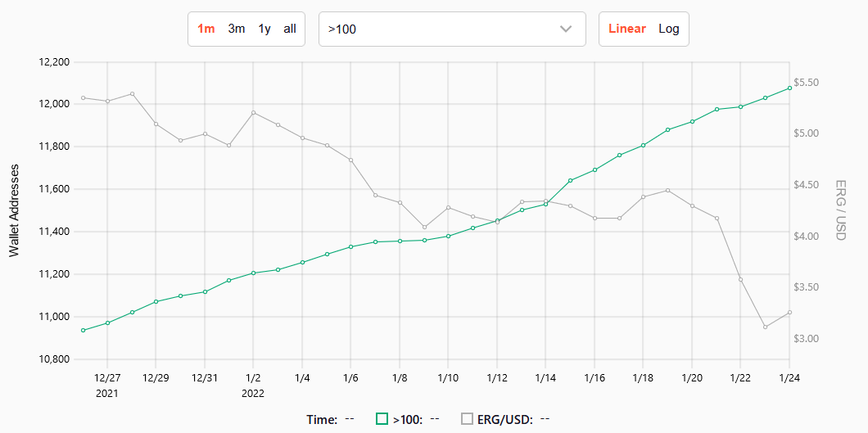Click the 12/31 date label
This screenshot has height=433, width=868.
(205, 377)
